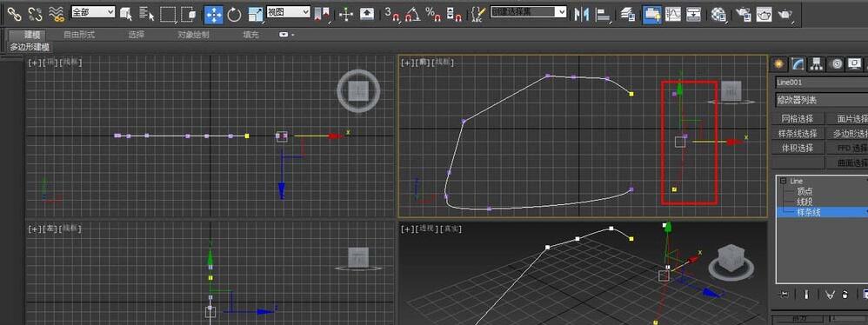Open the Material Editor icon
Screen dimensions: 868x325
pyautogui.click(x=718, y=15)
